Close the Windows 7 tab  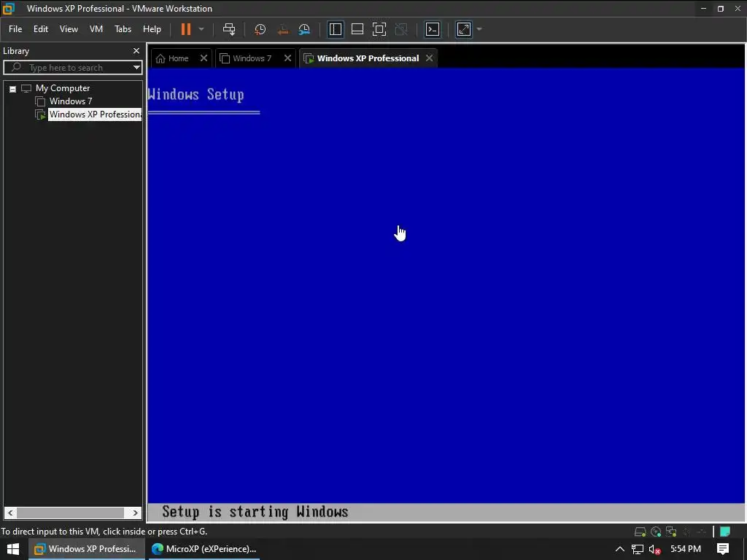(x=287, y=58)
